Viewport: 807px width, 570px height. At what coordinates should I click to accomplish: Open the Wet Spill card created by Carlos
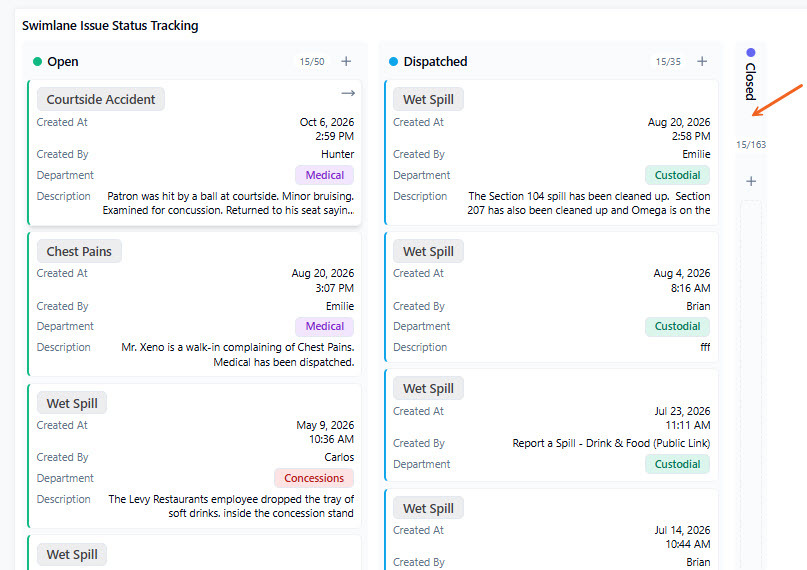[72, 403]
